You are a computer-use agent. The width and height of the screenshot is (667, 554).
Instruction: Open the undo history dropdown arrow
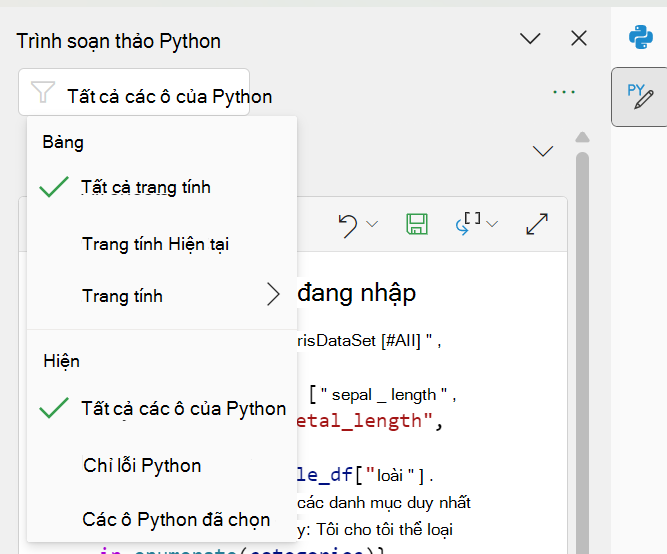372,224
